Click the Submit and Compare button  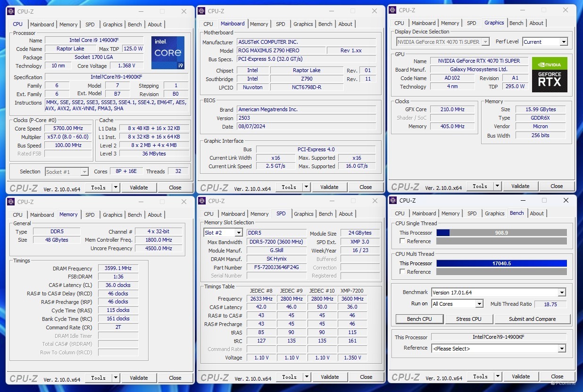[532, 319]
